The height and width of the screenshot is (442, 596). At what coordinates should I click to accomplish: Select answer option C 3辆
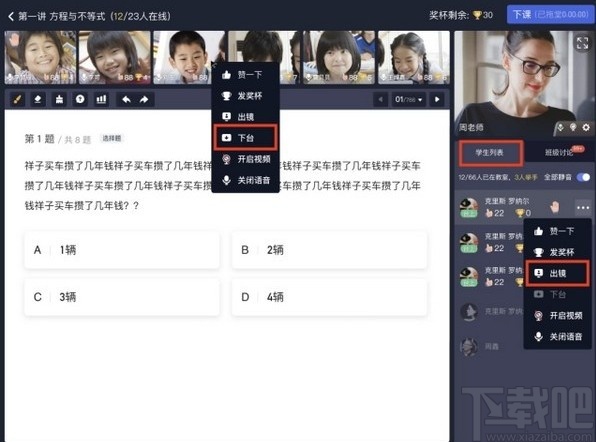[122, 297]
